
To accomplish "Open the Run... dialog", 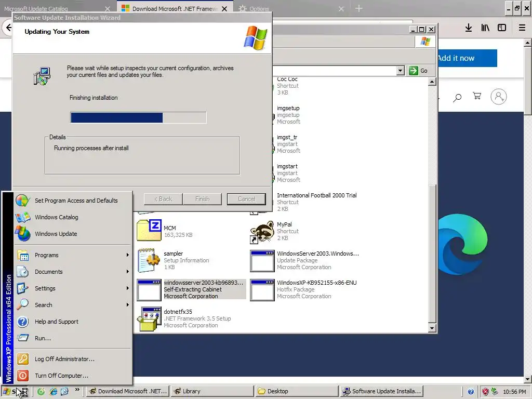I will 73,338.
